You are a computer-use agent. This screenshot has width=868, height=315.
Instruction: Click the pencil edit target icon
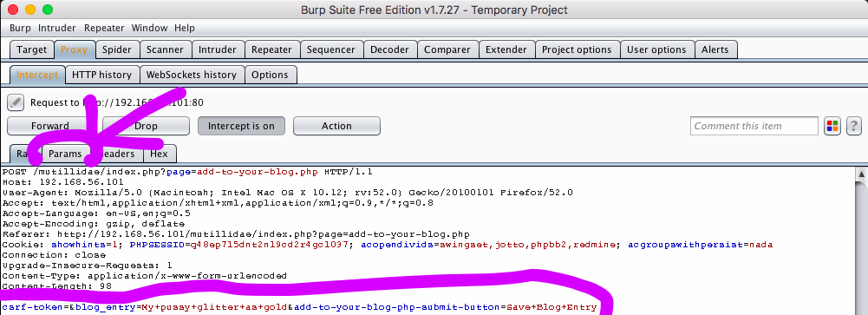(16, 102)
